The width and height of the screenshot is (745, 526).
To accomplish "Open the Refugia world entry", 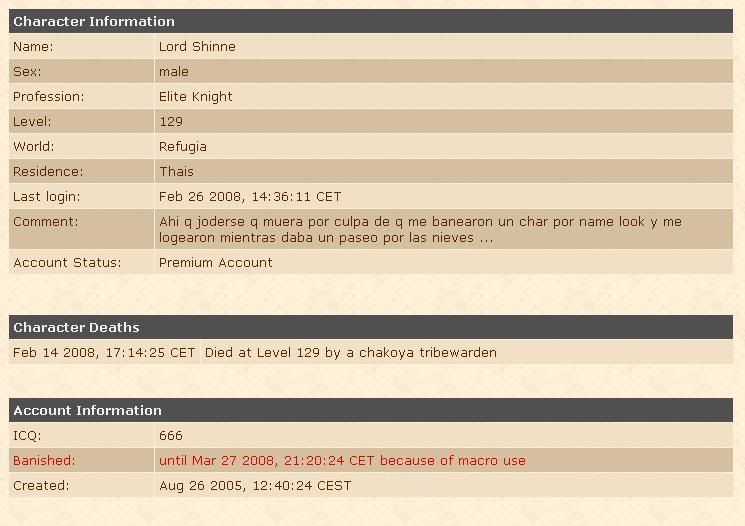I will click(x=182, y=146).
